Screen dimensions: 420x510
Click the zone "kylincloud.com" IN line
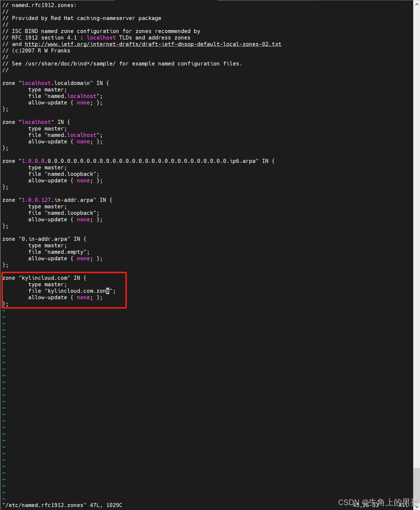pyautogui.click(x=44, y=278)
